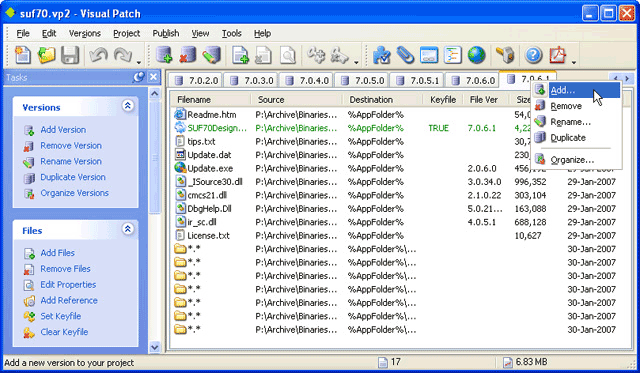Click the New Project toolbar icon
This screenshot has width=640, height=373.
[23, 55]
